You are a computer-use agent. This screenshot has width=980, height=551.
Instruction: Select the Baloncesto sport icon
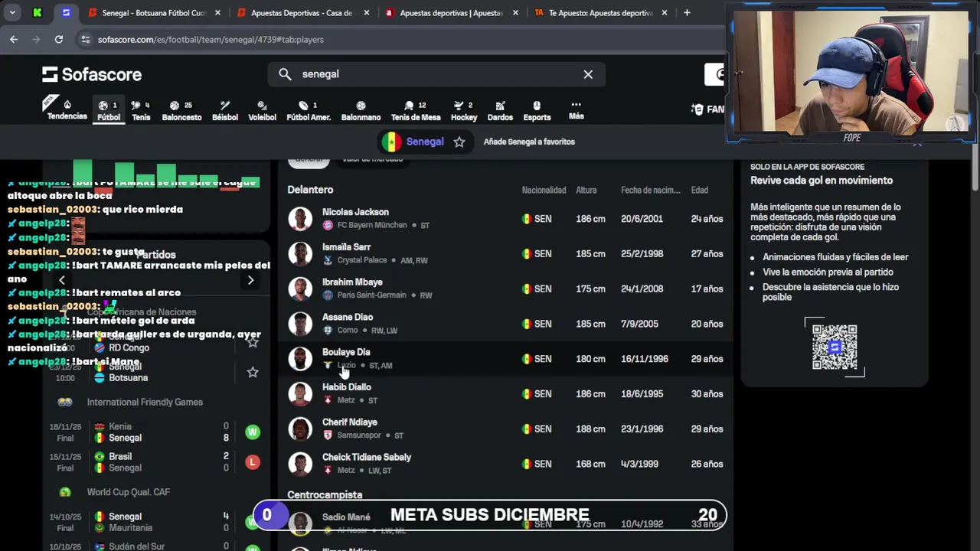[x=181, y=110]
